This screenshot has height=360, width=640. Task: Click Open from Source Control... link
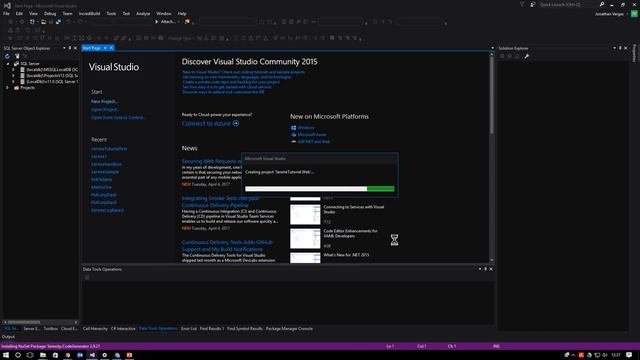pos(118,118)
